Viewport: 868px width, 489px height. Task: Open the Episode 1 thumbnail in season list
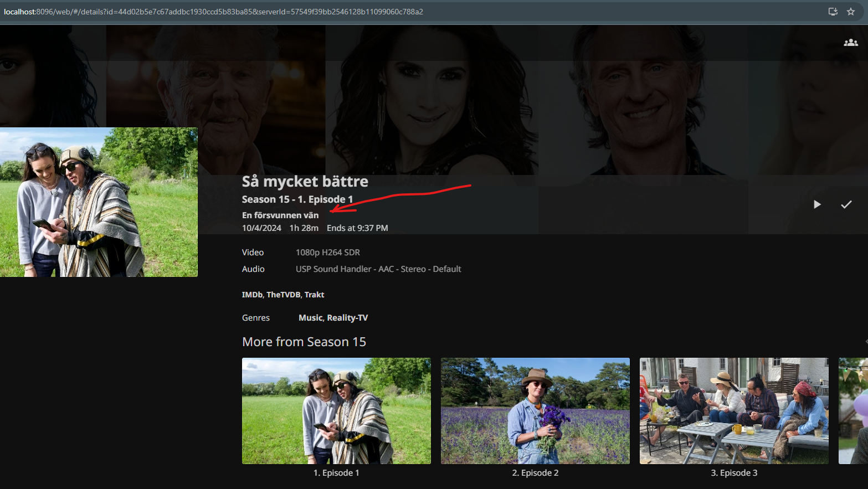click(x=336, y=410)
